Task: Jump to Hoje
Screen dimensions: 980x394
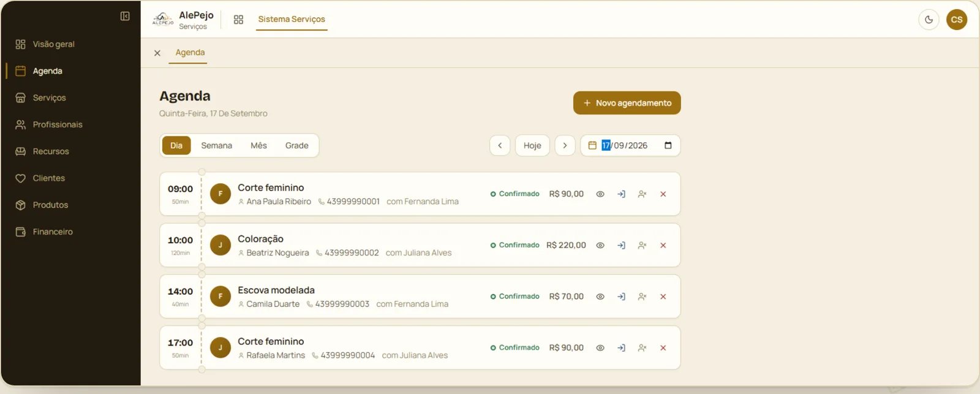Action: coord(532,145)
